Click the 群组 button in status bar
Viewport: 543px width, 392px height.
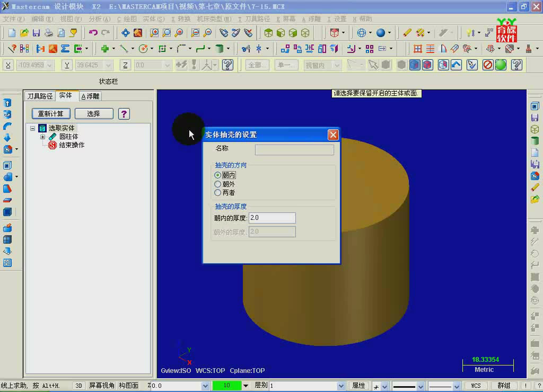504,386
